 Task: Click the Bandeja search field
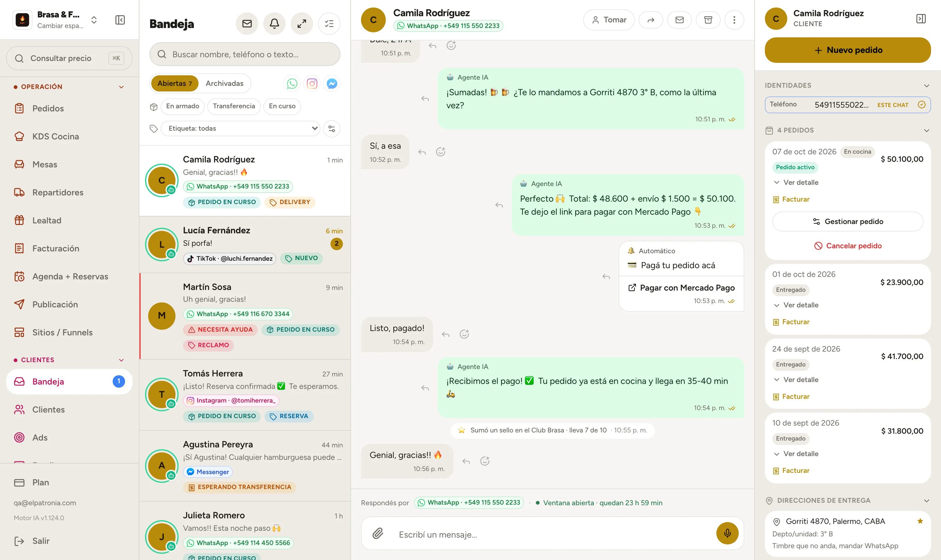click(x=245, y=54)
